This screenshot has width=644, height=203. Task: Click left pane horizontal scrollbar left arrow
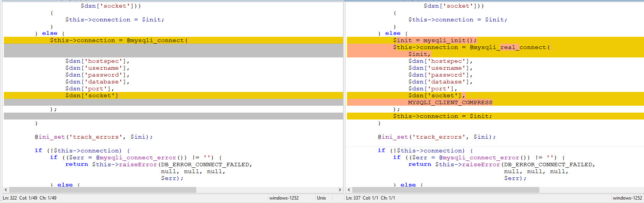pos(5,190)
